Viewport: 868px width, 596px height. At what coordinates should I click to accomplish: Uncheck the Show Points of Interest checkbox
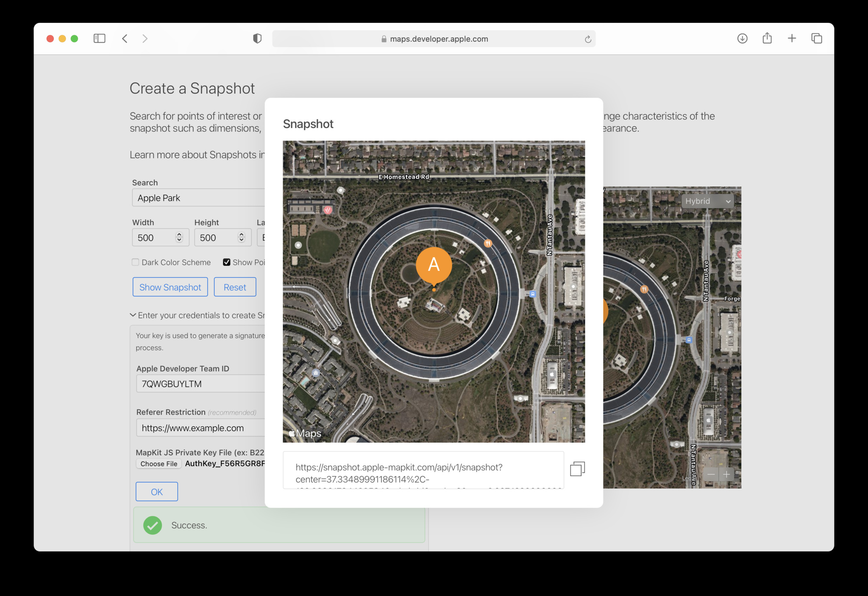pos(227,262)
